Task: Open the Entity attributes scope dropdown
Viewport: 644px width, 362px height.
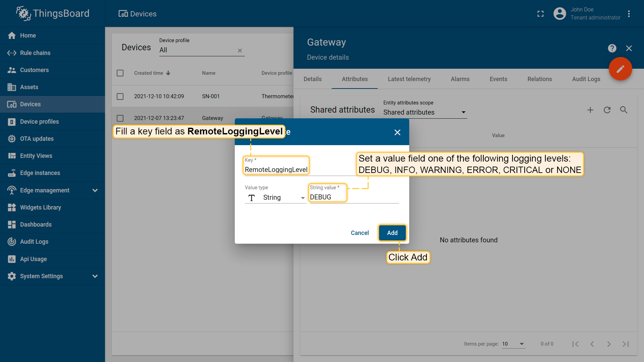Action: [425, 112]
